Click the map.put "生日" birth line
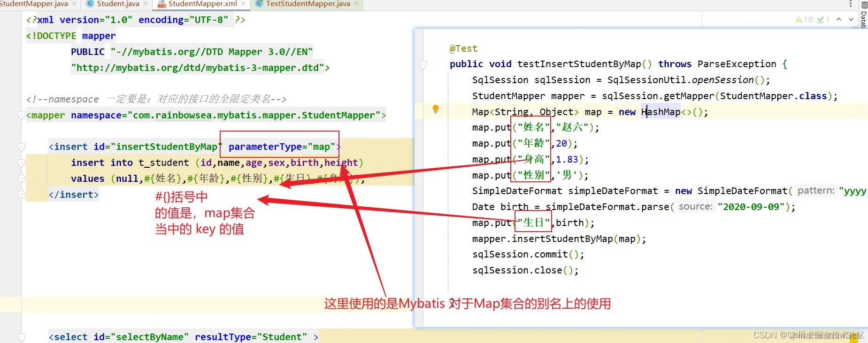 (x=533, y=223)
